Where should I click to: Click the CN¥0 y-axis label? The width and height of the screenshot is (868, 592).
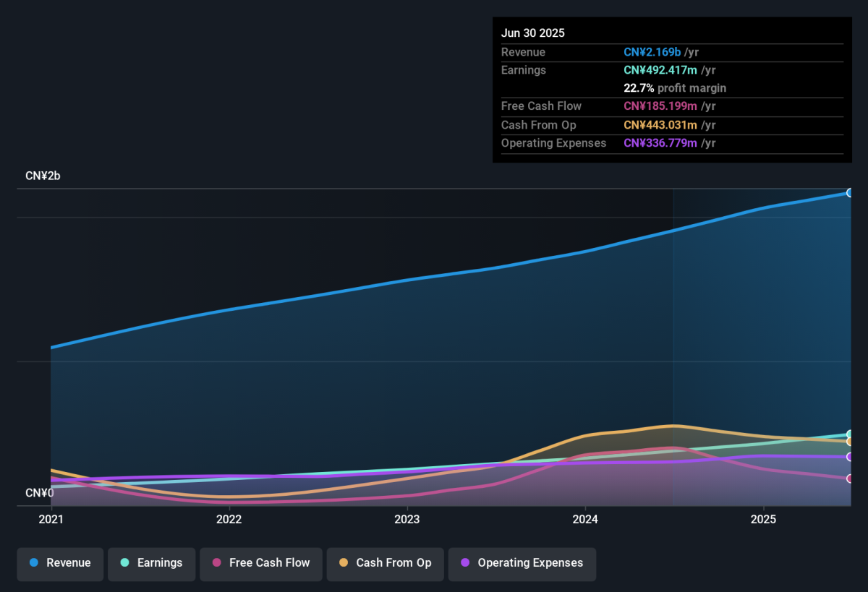tap(40, 493)
